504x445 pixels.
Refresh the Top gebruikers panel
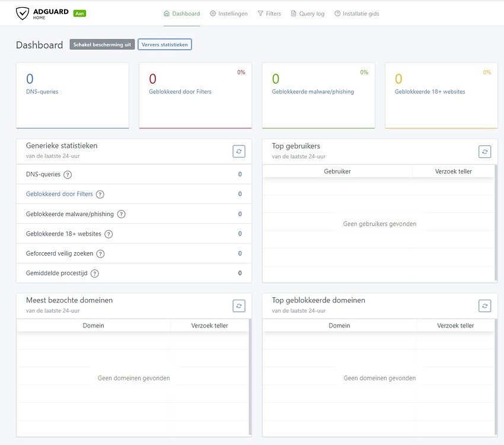[484, 151]
